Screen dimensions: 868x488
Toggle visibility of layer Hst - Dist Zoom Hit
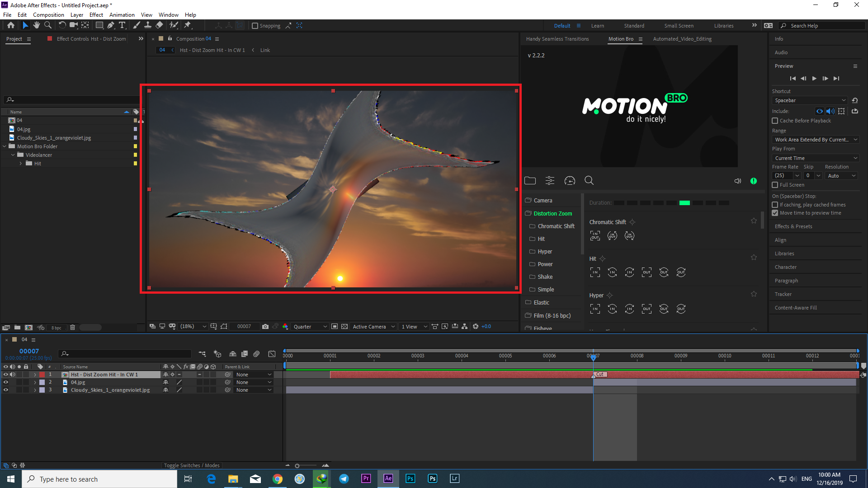pos(5,374)
